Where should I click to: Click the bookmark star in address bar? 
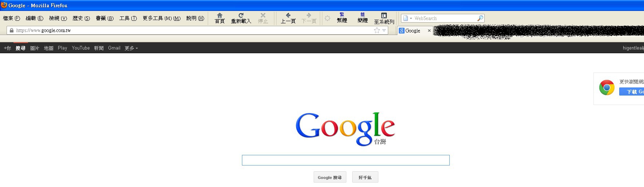377,30
